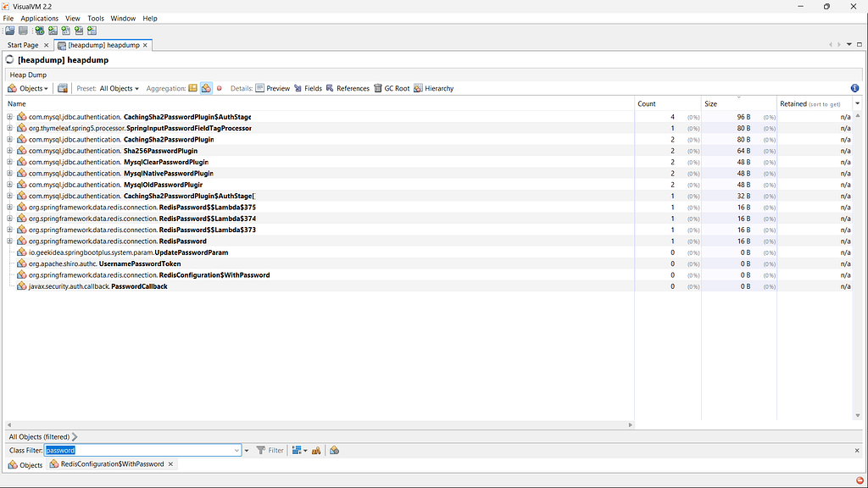868x488 pixels.
Task: Toggle Fields details view
Action: pyautogui.click(x=307, y=88)
